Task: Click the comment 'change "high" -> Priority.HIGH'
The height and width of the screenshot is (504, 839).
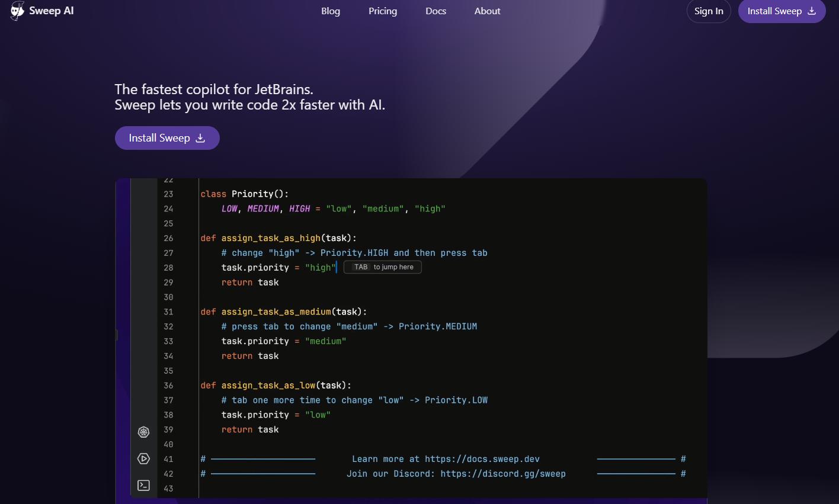Action: (x=354, y=253)
